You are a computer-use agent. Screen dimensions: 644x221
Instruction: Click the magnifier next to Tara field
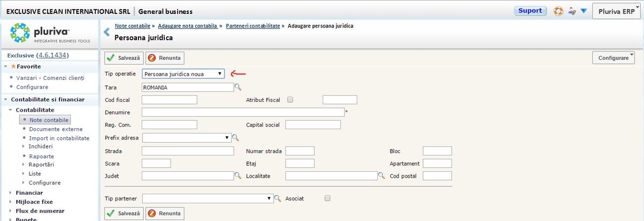coord(238,87)
